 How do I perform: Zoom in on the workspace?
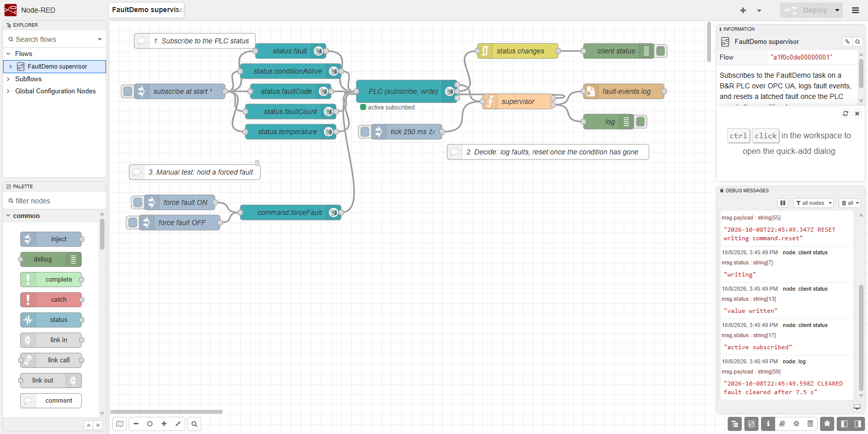click(164, 424)
